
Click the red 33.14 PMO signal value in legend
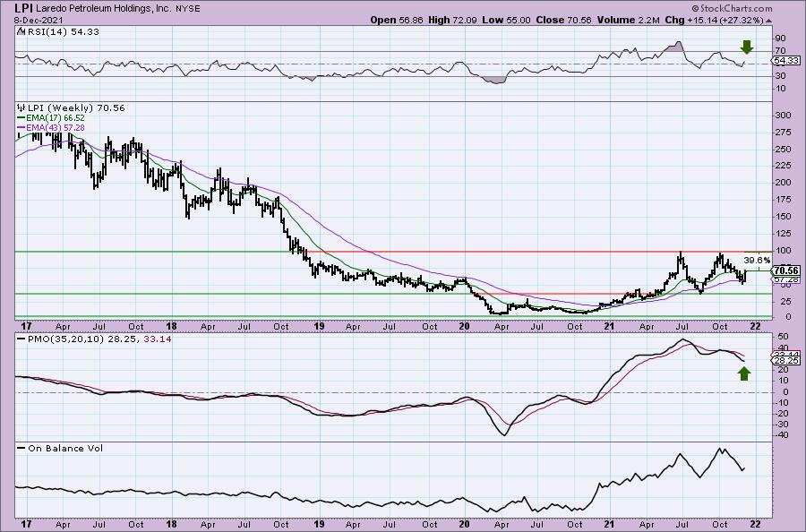click(x=159, y=339)
